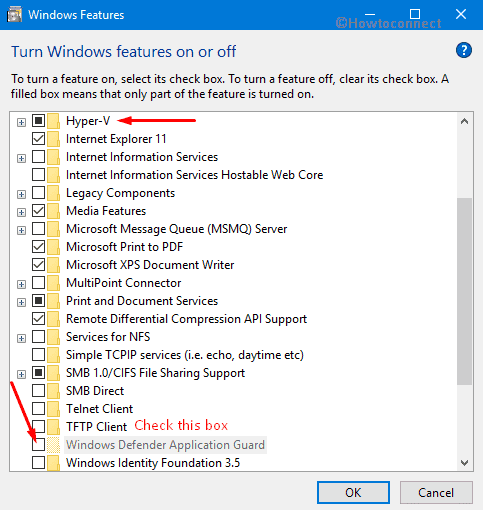Uncheck Microsoft XPS Document Writer
Image resolution: width=483 pixels, height=510 pixels.
38,264
